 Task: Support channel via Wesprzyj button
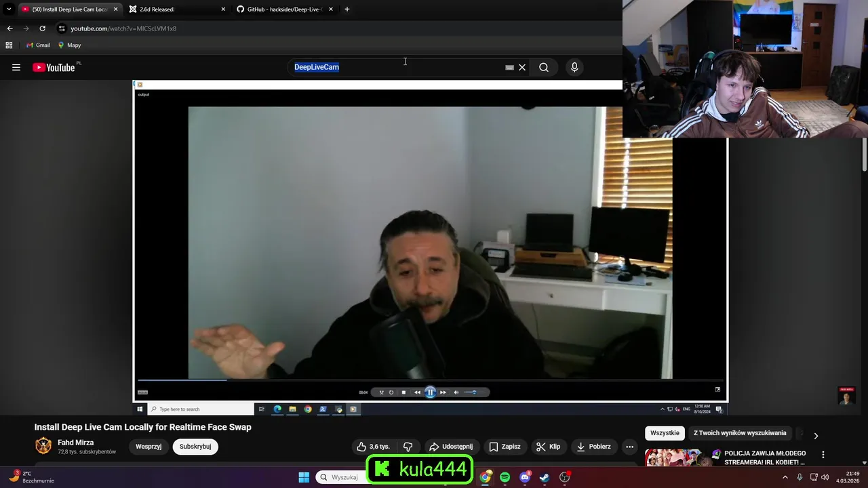(x=149, y=447)
